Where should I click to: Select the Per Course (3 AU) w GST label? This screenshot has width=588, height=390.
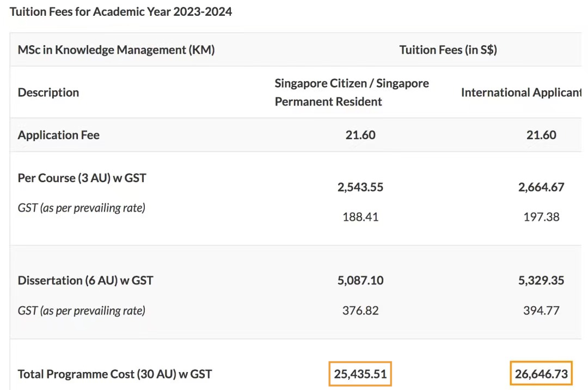(82, 178)
